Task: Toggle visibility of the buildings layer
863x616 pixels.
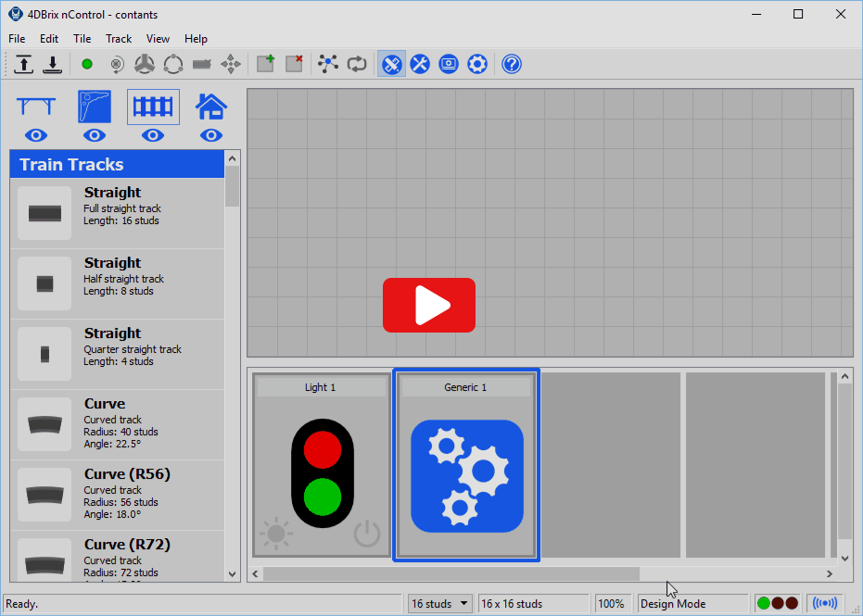Action: tap(211, 135)
